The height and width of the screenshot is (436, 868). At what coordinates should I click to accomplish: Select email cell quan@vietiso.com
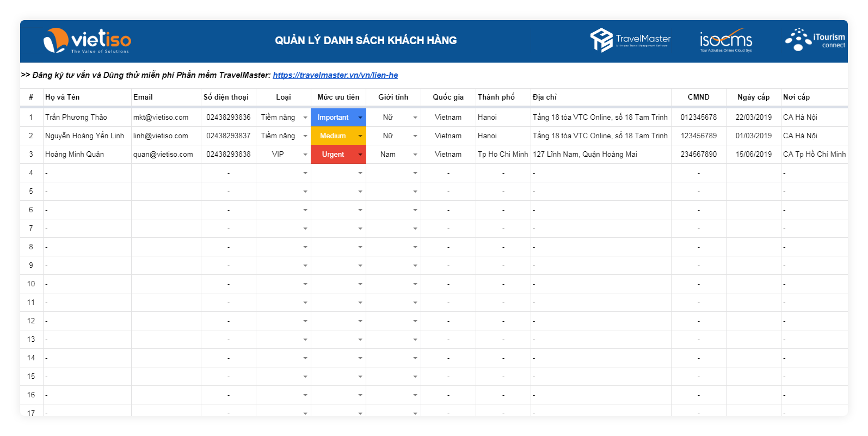(x=166, y=155)
